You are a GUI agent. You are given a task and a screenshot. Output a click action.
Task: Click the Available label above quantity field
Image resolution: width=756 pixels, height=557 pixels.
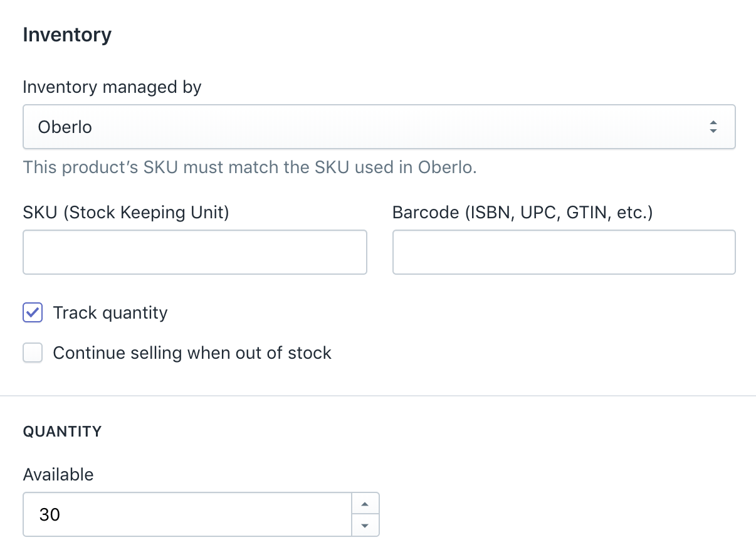pos(58,475)
